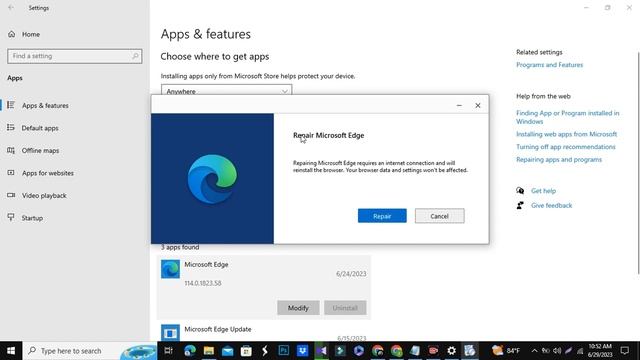640x360 pixels.
Task: Open Repairing apps and programs link
Action: point(559,159)
